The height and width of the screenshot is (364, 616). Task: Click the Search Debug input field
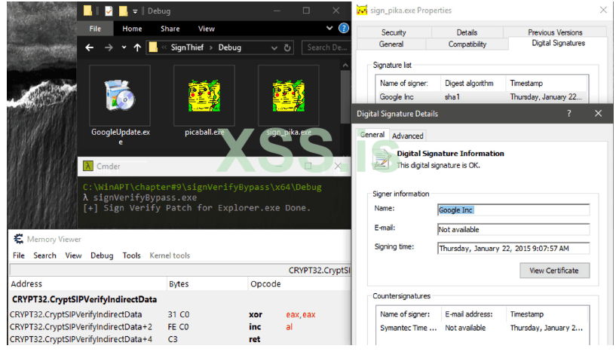[x=326, y=47]
